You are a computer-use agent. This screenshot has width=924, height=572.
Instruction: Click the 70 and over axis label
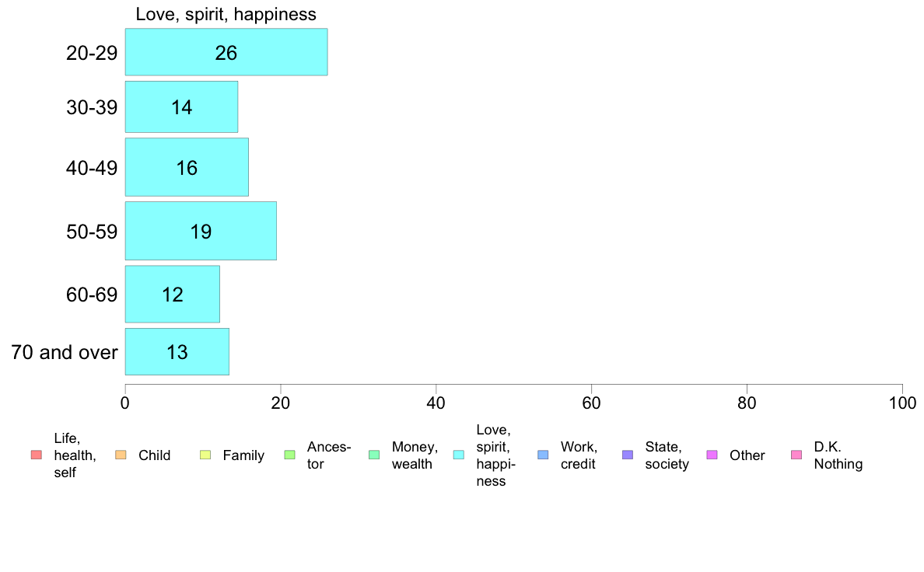(65, 352)
